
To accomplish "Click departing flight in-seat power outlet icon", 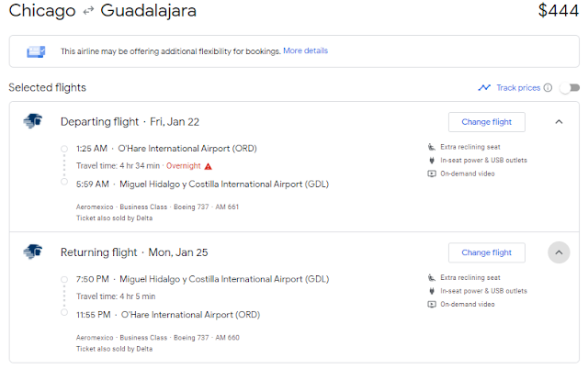I will [432, 161].
